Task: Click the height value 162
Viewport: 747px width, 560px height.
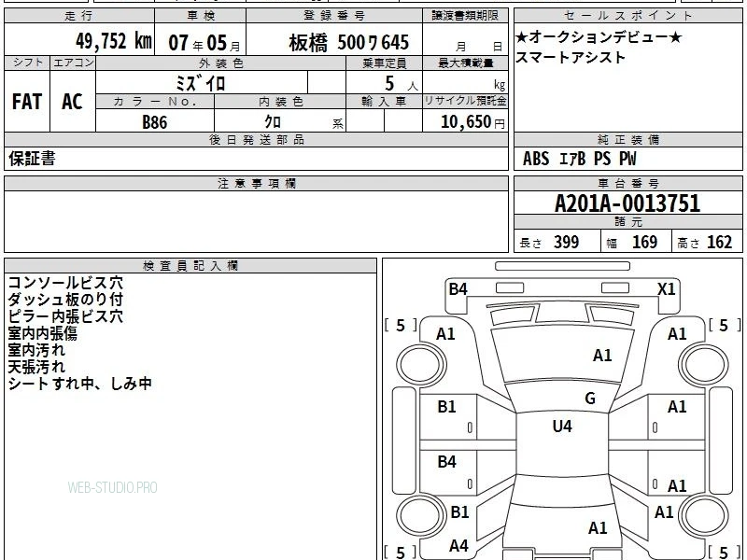Action: coord(719,243)
